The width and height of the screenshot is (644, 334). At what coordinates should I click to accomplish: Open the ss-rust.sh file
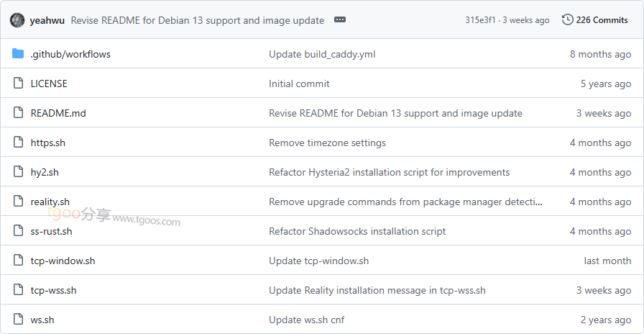[x=51, y=231]
